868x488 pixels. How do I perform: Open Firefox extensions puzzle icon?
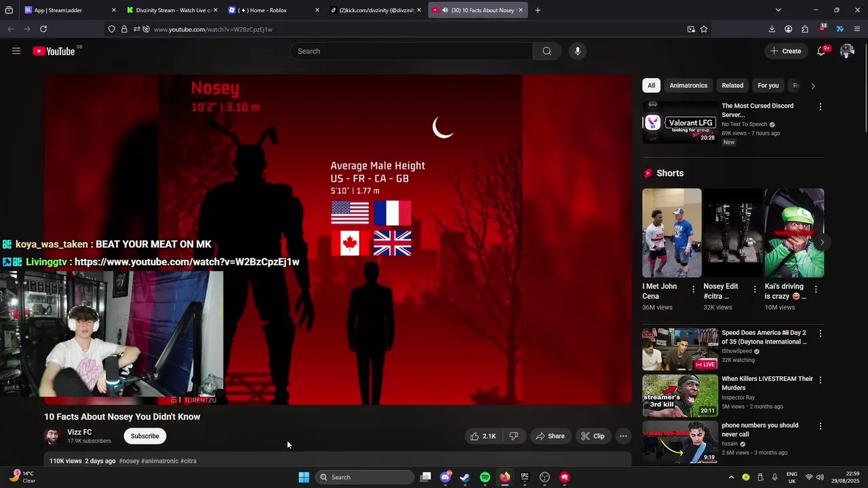(805, 29)
